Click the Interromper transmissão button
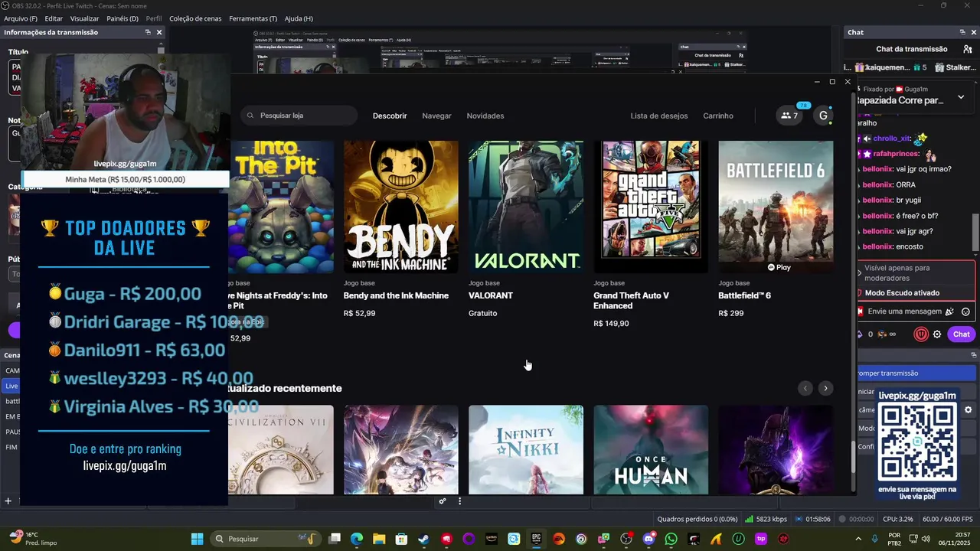This screenshot has height=551, width=980. 916,373
